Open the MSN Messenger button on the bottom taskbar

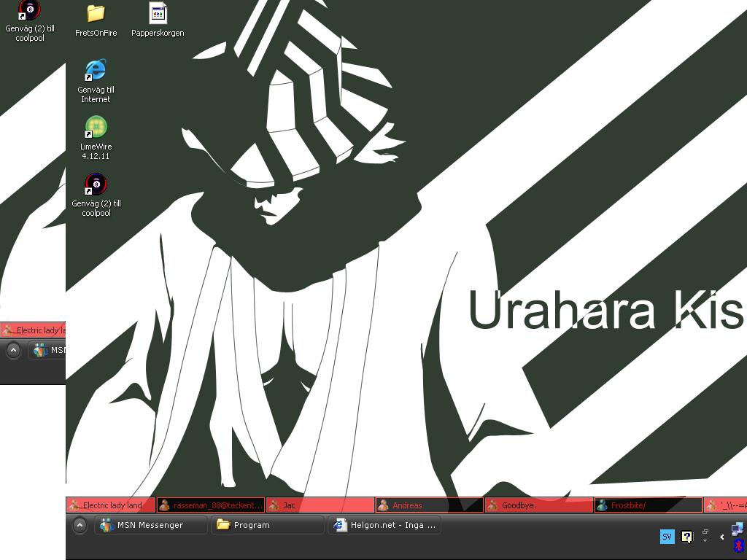click(x=151, y=525)
